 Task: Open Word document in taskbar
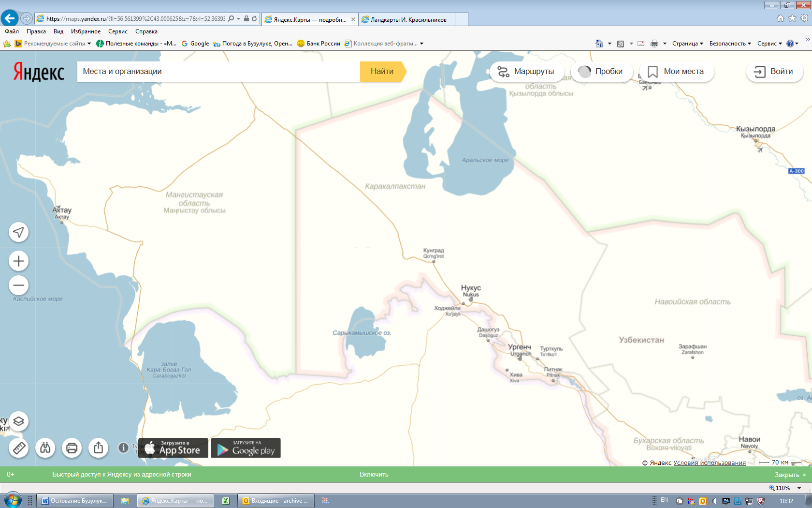tap(75, 501)
